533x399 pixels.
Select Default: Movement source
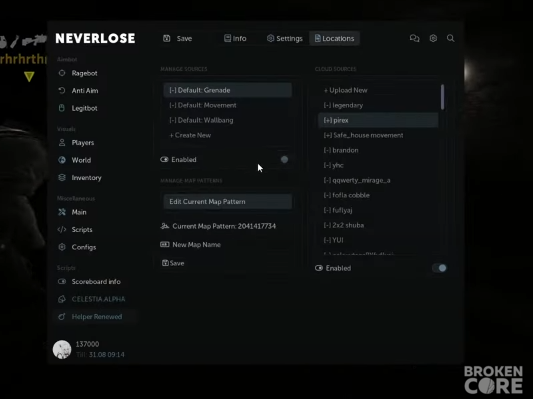(x=227, y=105)
